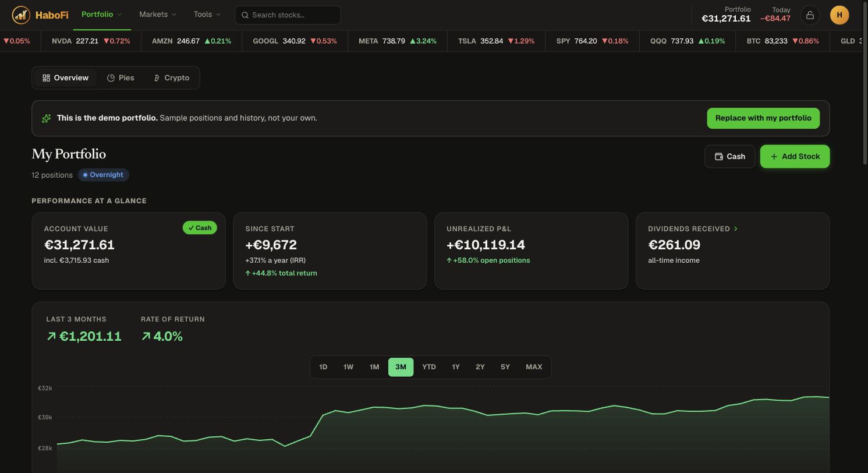This screenshot has height=473, width=868.
Task: Open the Portfolio dropdown menu
Action: (102, 15)
